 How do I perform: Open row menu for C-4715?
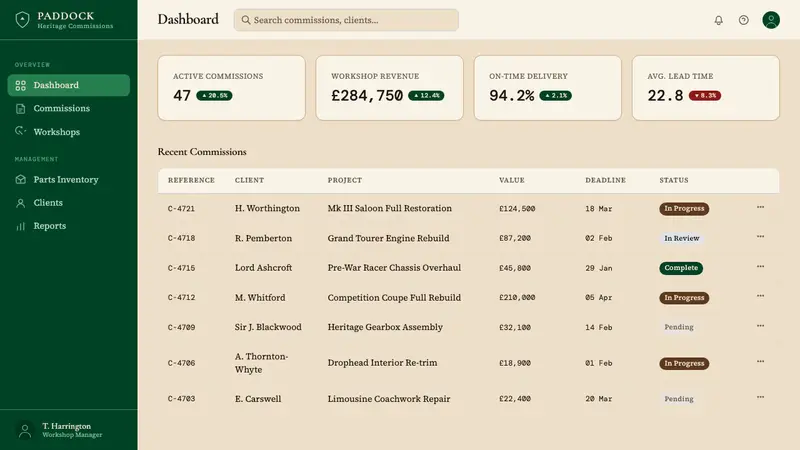coord(760,266)
